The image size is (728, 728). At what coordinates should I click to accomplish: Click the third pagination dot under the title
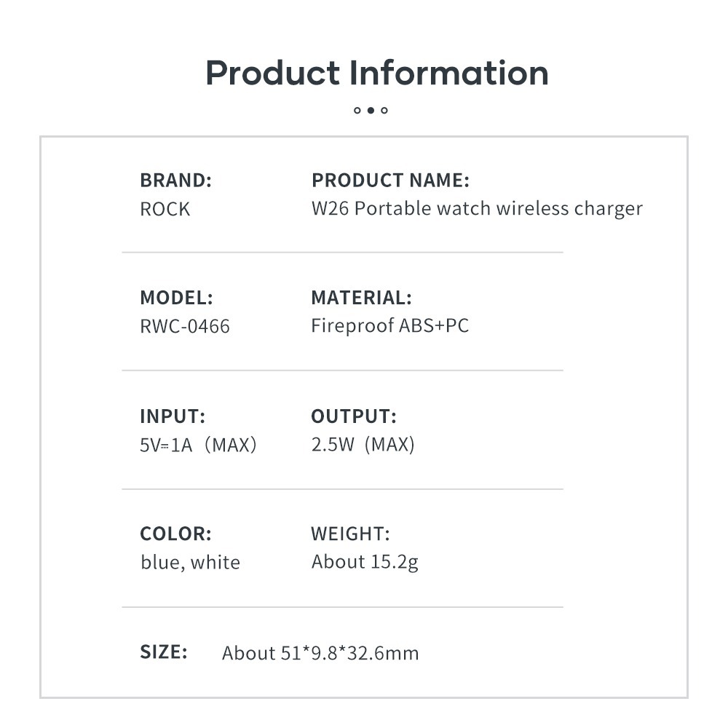(384, 111)
